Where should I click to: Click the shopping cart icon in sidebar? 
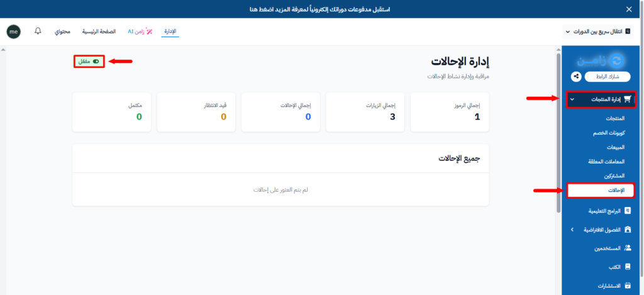(x=627, y=99)
